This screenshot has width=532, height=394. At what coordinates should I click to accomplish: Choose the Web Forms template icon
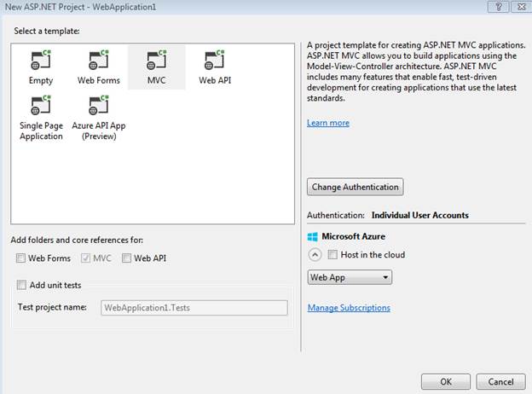pyautogui.click(x=99, y=61)
